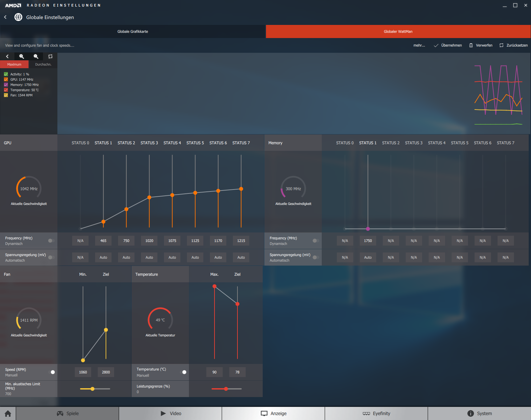Click the temperature Max. curve point
The image size is (531, 420).
(x=214, y=286)
